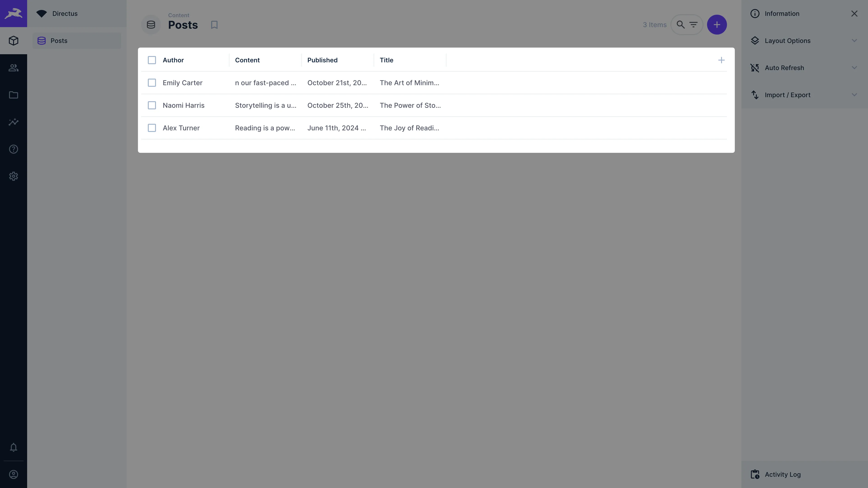Screen dimensions: 868x488
Task: Open the Insights module
Action: [14, 122]
